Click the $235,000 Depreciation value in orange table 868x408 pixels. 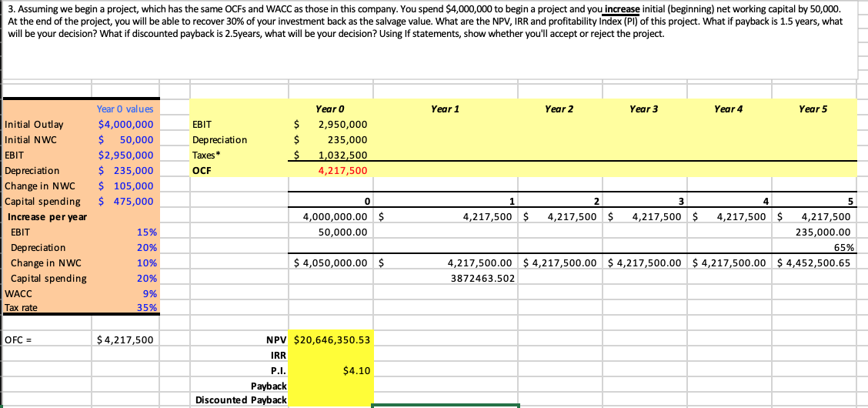pos(125,171)
